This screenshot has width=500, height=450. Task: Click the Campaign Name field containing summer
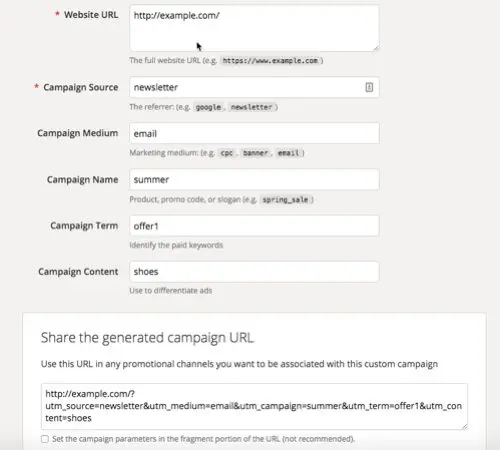pos(254,179)
